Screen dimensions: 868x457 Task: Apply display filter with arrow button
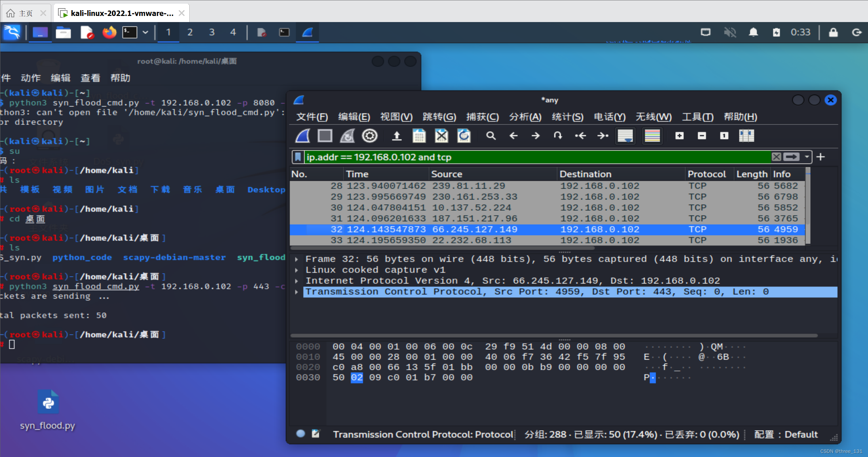coord(791,157)
